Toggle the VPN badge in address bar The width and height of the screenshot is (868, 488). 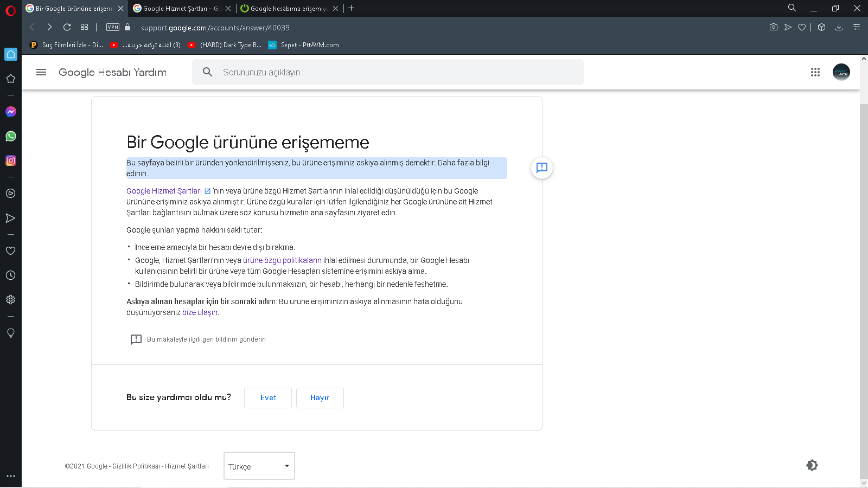[x=113, y=27]
